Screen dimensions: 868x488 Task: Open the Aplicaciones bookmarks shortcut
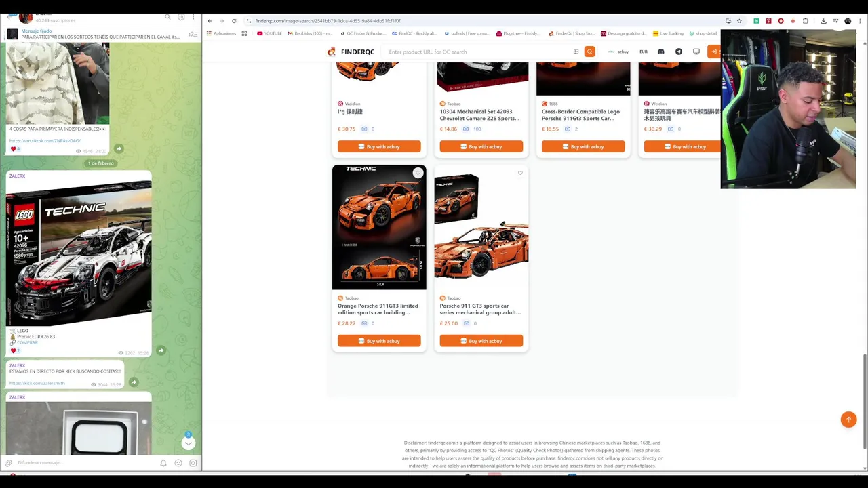[x=222, y=33]
